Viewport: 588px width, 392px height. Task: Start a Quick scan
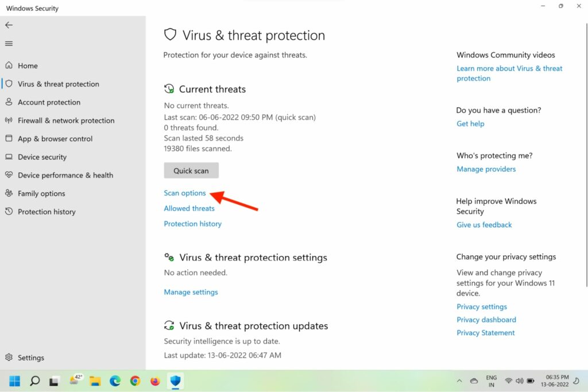pyautogui.click(x=191, y=170)
